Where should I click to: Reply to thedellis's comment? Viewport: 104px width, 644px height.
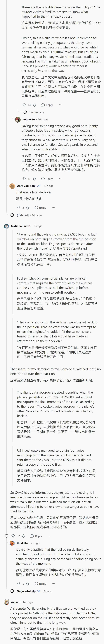[x=40, y=584]
